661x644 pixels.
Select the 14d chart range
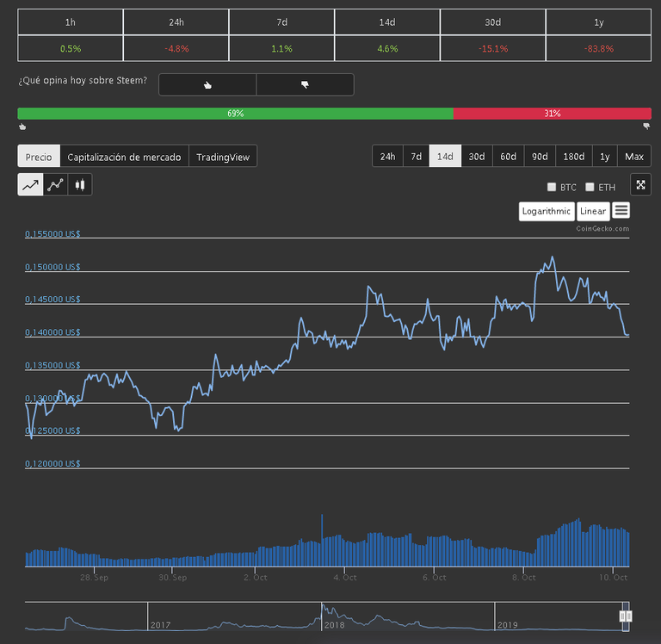[x=445, y=156]
